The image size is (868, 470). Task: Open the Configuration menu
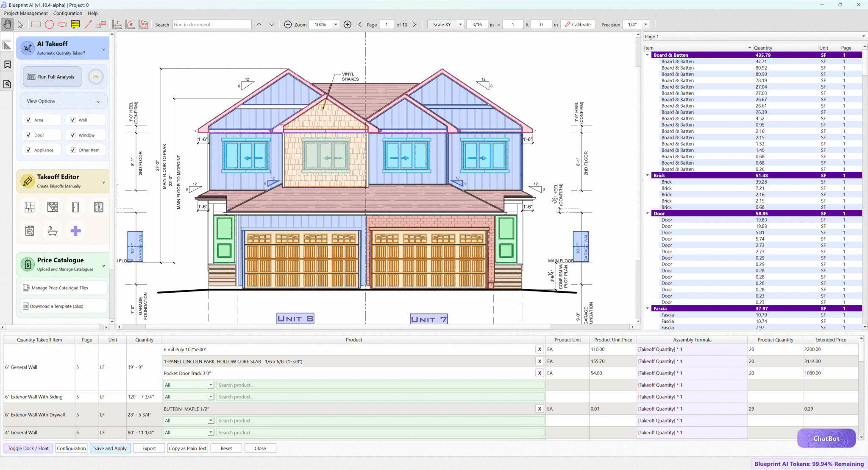coord(68,13)
